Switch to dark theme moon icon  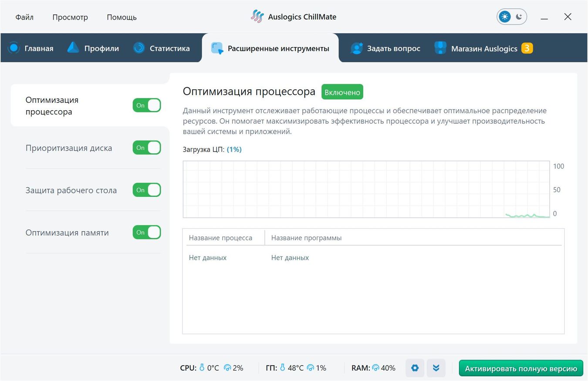coord(519,17)
